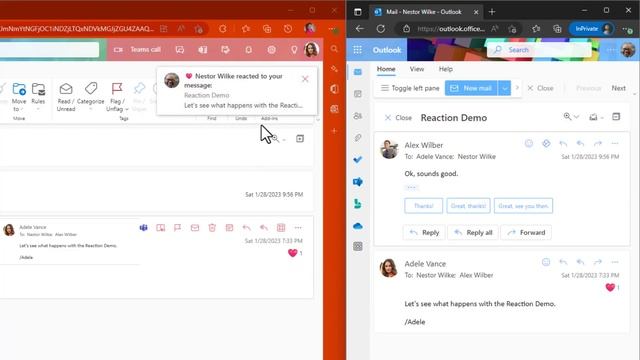The width and height of the screenshot is (640, 360).
Task: Click Reply all button under Alex Wilber message
Action: click(473, 232)
